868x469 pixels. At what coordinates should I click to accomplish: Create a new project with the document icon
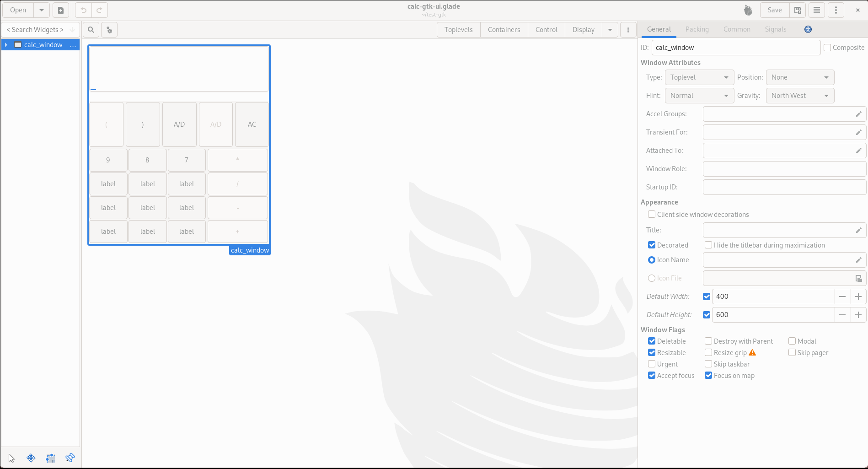pyautogui.click(x=60, y=10)
